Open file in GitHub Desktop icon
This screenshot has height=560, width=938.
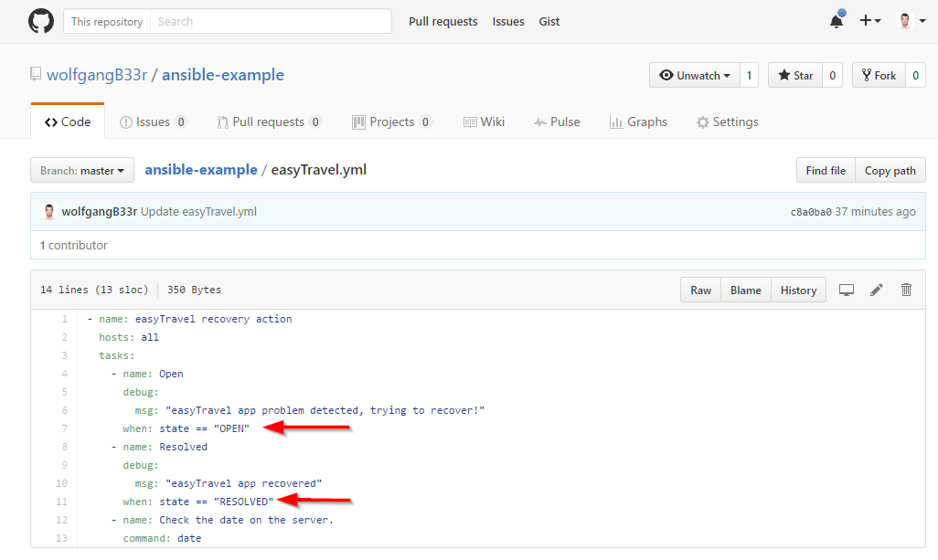(x=846, y=290)
